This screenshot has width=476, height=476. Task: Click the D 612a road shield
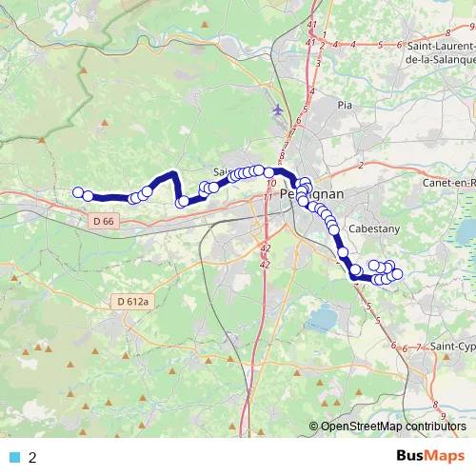(132, 302)
